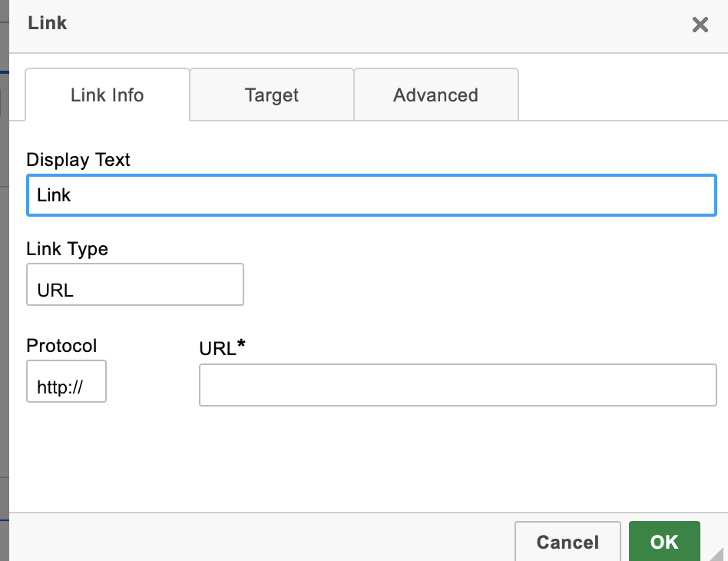Click the URL field label
The width and height of the screenshot is (728, 561).
pos(217,348)
